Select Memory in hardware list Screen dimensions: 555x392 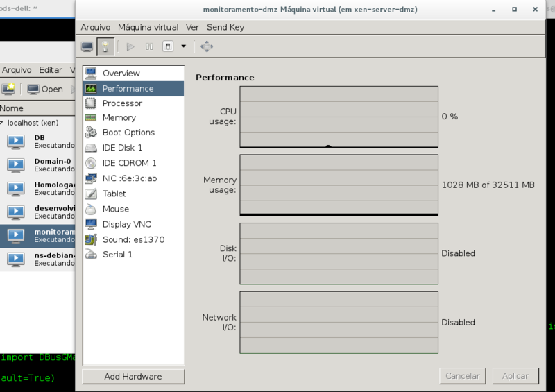coord(133,117)
